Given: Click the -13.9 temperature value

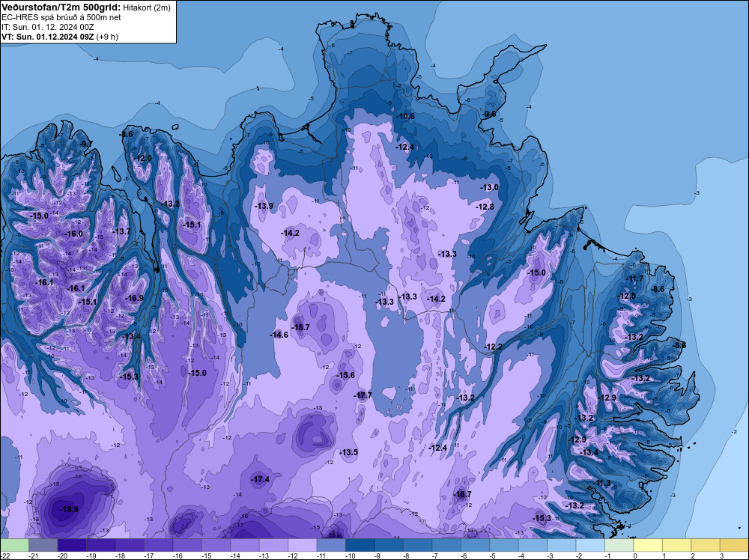Looking at the screenshot, I should coord(264,206).
